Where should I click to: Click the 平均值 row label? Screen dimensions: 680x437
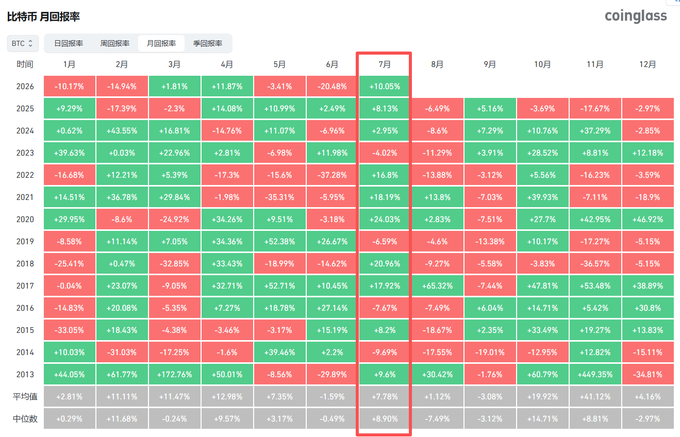25,396
